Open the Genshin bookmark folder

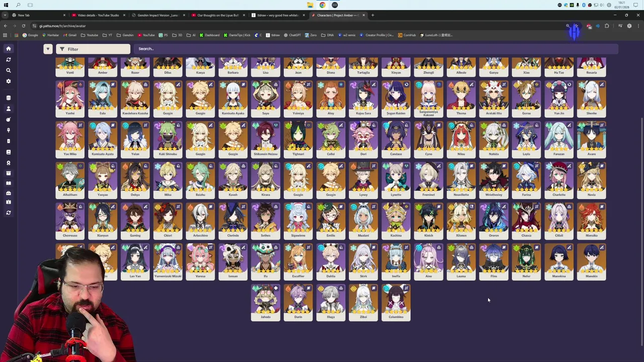[125, 35]
